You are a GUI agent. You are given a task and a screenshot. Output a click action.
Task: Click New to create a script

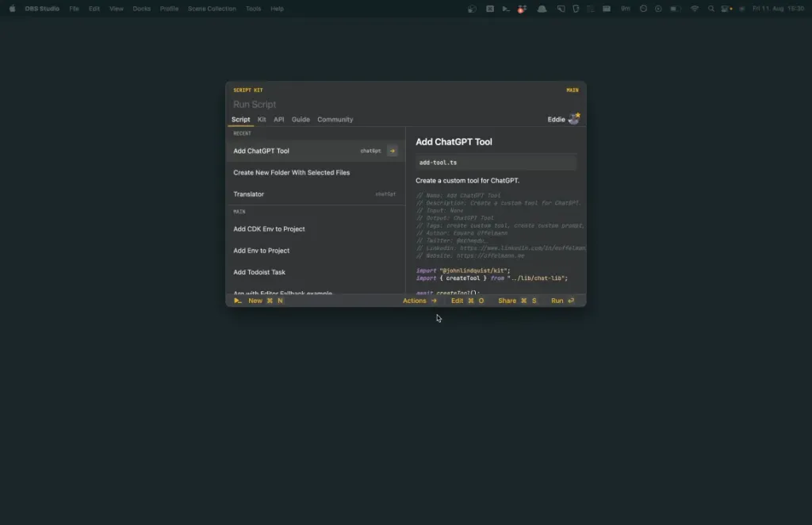(x=255, y=301)
